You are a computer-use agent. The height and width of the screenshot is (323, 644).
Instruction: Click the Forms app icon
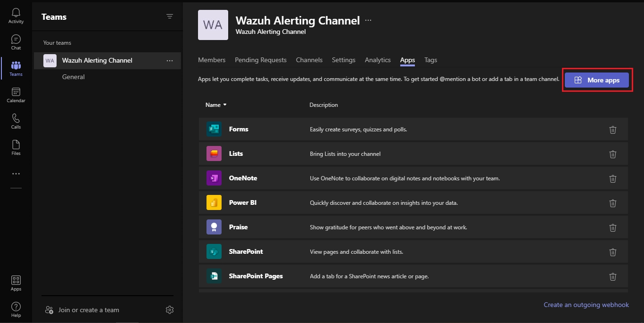[x=214, y=129]
